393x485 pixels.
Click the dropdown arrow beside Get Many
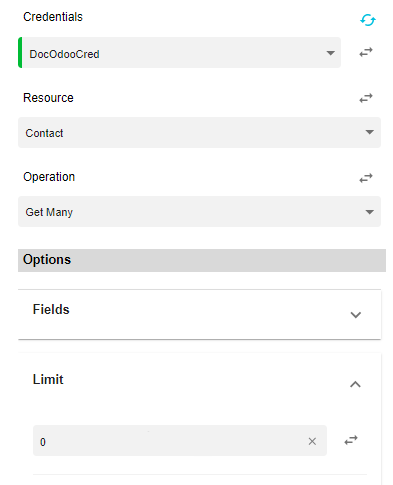[369, 212]
